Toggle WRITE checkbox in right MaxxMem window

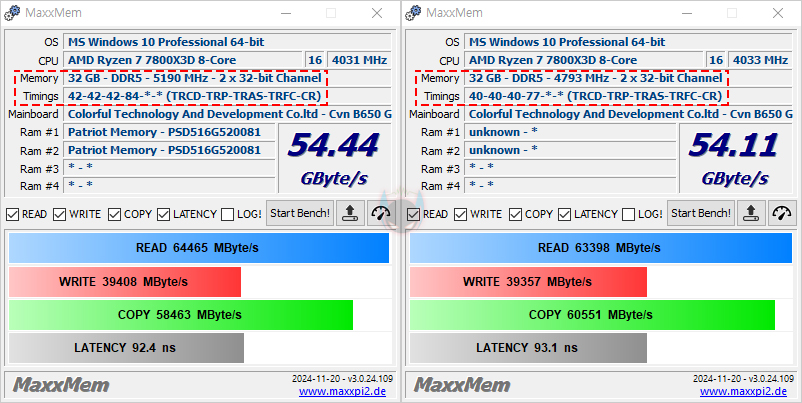(461, 214)
